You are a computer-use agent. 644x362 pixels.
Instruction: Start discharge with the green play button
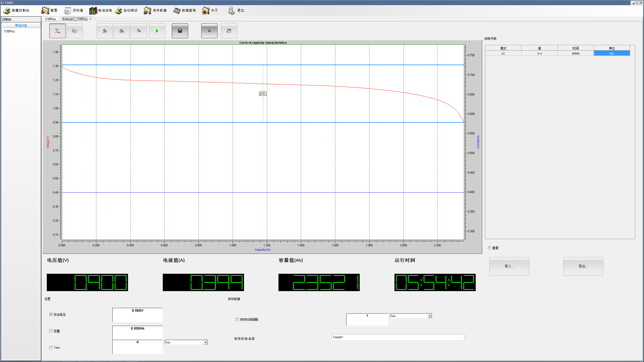157,31
